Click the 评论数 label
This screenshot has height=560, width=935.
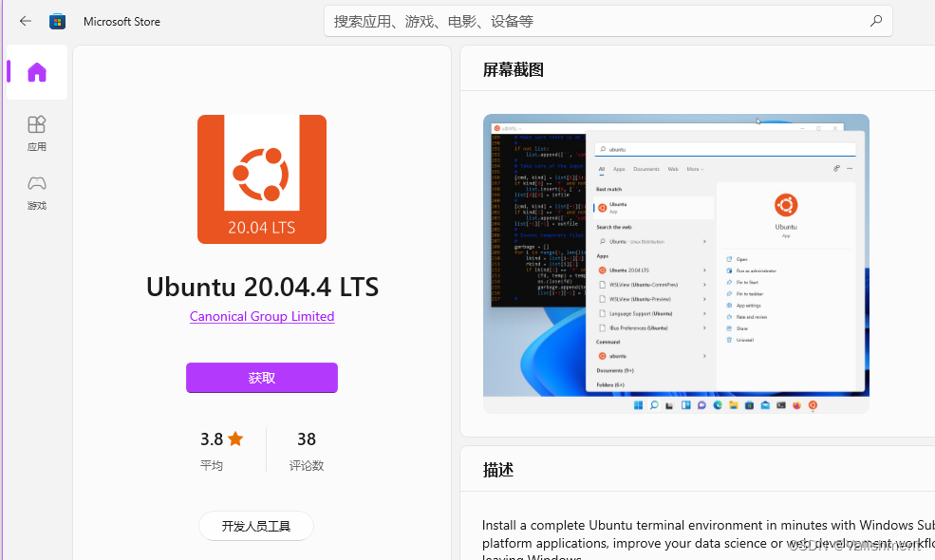click(x=307, y=465)
